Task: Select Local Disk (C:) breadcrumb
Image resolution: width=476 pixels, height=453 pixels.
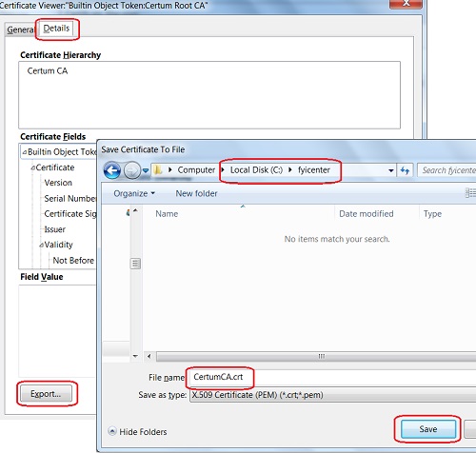Action: pyautogui.click(x=256, y=170)
